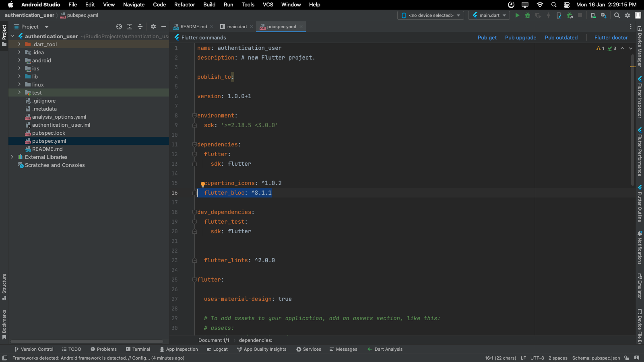This screenshot has width=644, height=362.
Task: Go to previous highlighted error arrow
Action: [622, 48]
